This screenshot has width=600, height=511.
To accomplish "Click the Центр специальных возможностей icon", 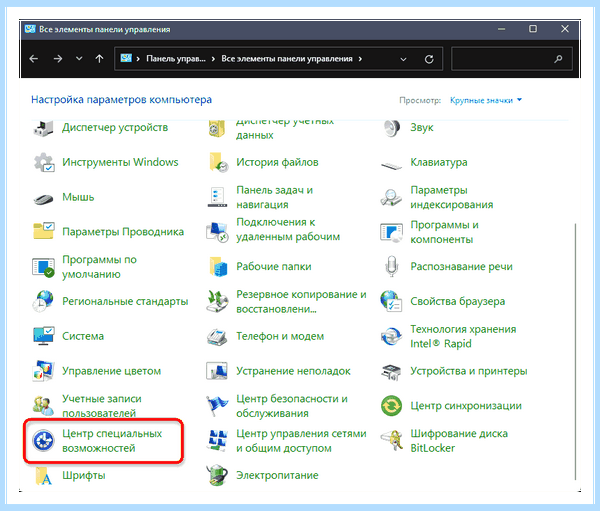I will pyautogui.click(x=43, y=440).
